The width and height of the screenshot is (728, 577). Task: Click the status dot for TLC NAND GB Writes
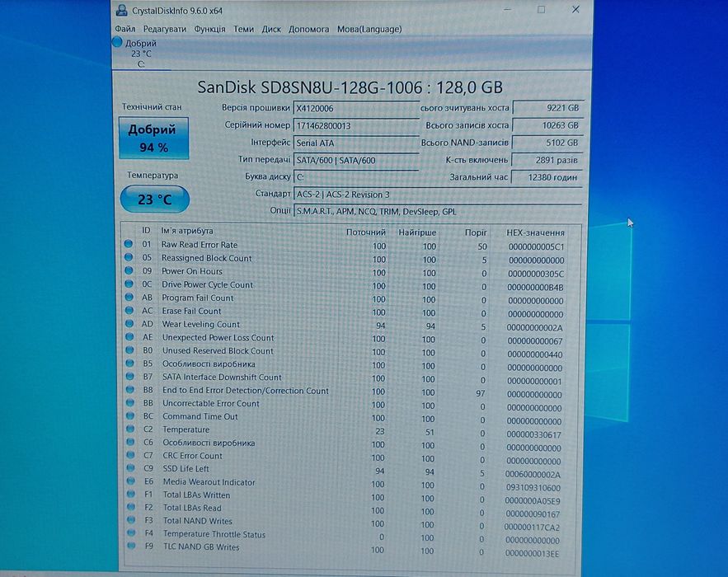click(131, 546)
